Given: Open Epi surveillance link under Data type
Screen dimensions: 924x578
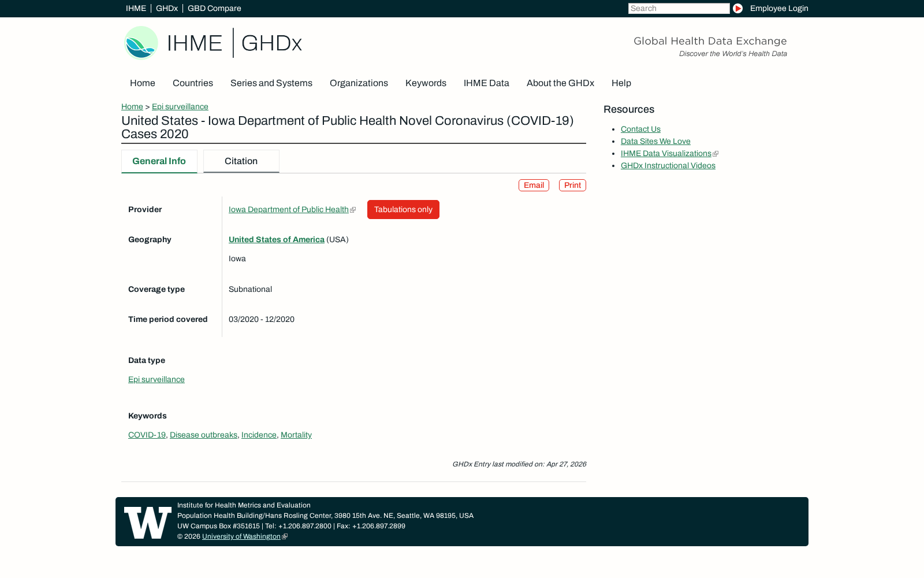Looking at the screenshot, I should [157, 380].
